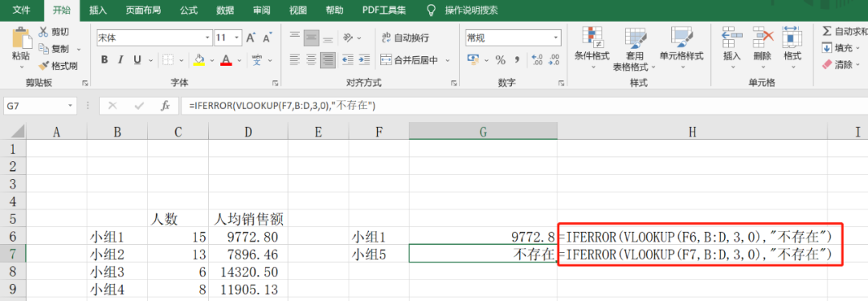Open the fill color dropdown arrow

pyautogui.click(x=211, y=59)
